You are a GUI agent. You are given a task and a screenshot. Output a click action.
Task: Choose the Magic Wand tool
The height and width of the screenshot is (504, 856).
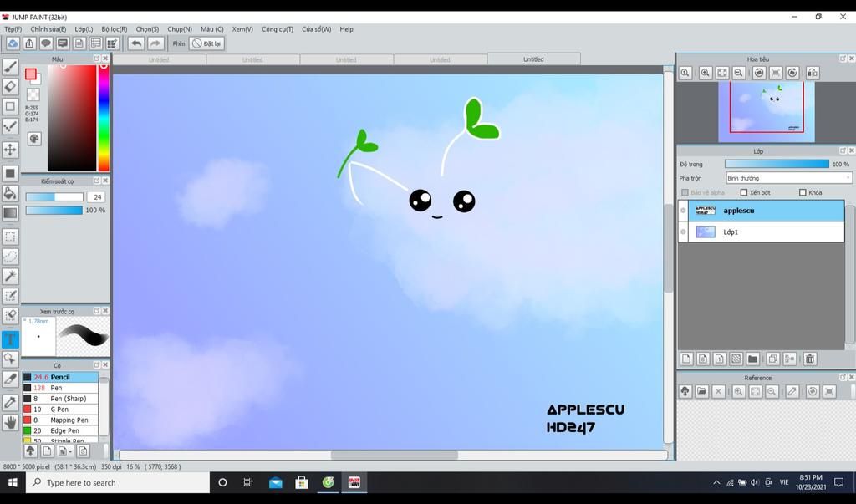10,277
